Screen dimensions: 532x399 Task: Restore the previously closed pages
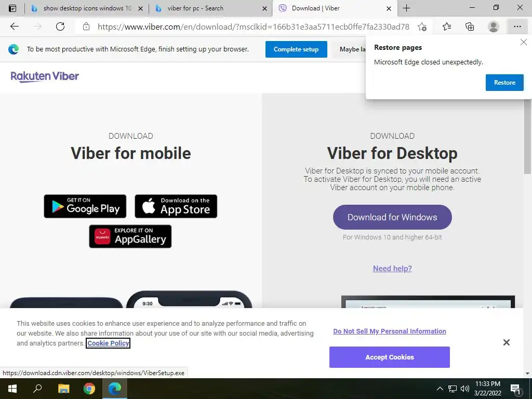(x=504, y=83)
